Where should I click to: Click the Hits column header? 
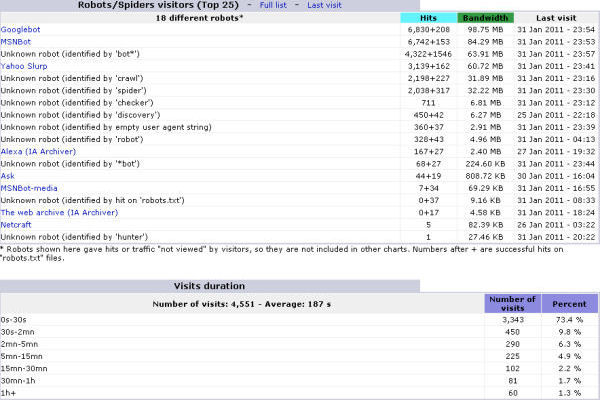coord(428,18)
